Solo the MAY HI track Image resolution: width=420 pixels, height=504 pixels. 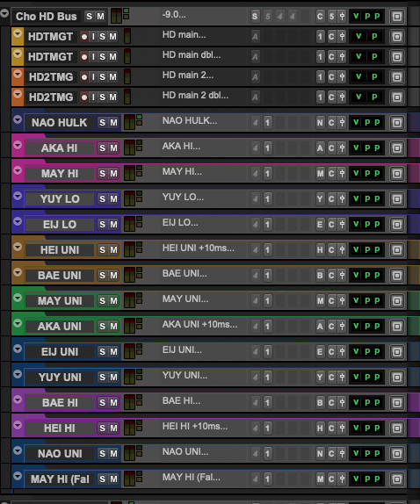(102, 174)
